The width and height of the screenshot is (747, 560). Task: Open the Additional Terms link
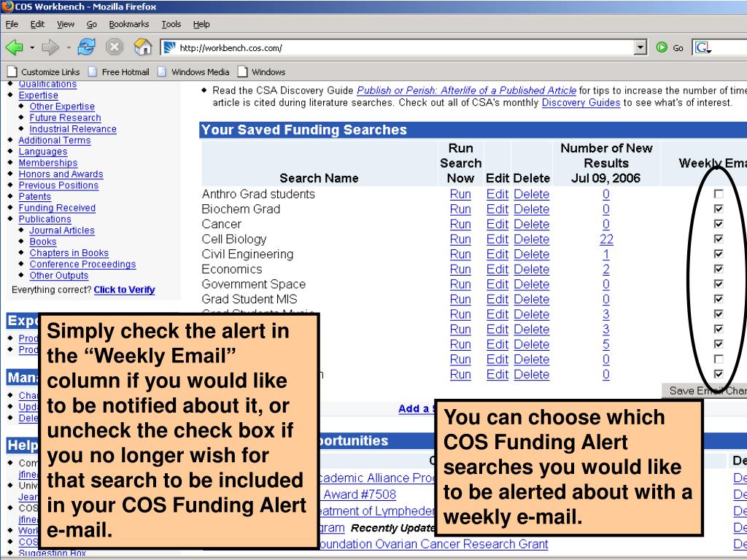pos(54,141)
